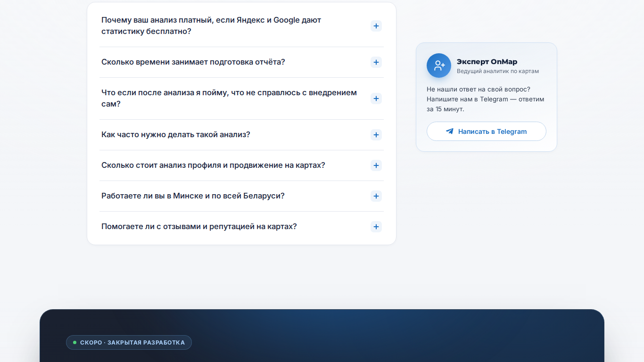This screenshot has height=362, width=644.
Task: Open plus icon for implementation difficulty question
Action: pos(376,99)
